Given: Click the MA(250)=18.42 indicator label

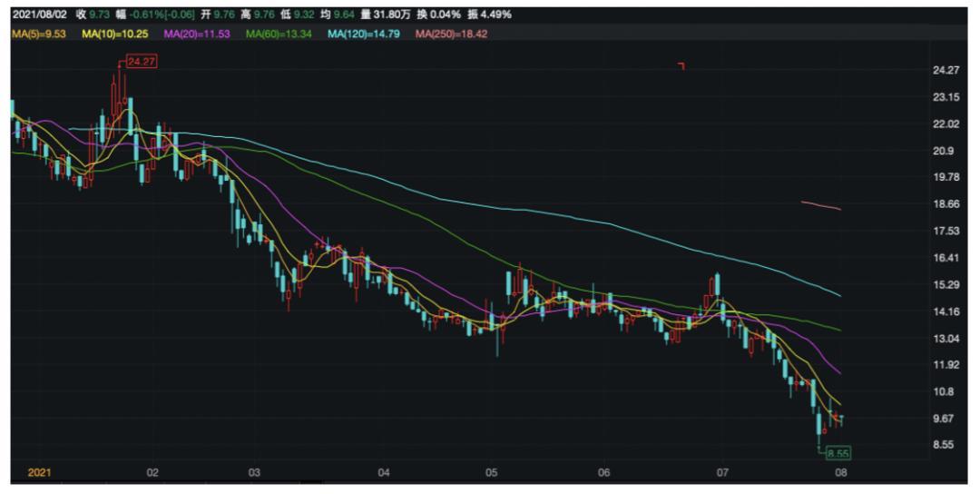Looking at the screenshot, I should (446, 34).
